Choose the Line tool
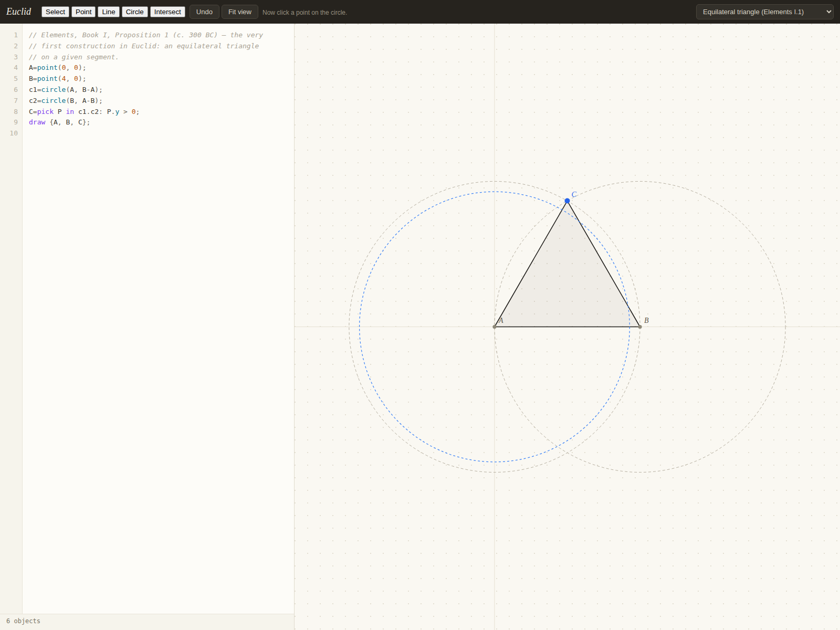Image resolution: width=840 pixels, height=630 pixels. click(109, 12)
